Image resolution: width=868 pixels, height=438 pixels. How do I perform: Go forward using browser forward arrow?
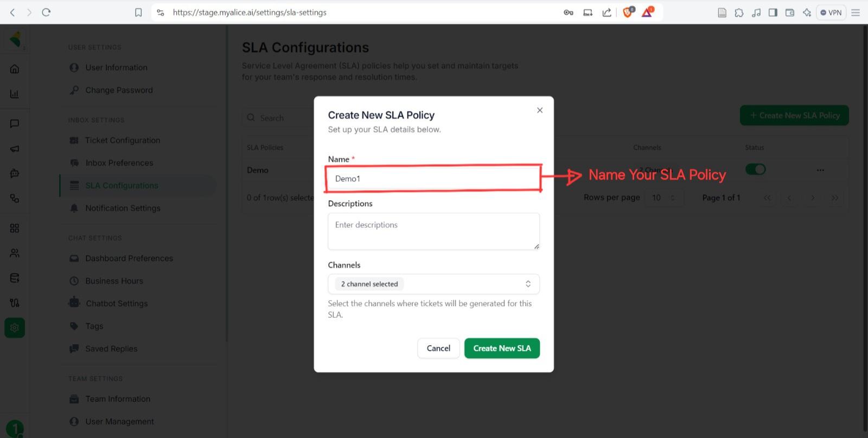coord(29,12)
